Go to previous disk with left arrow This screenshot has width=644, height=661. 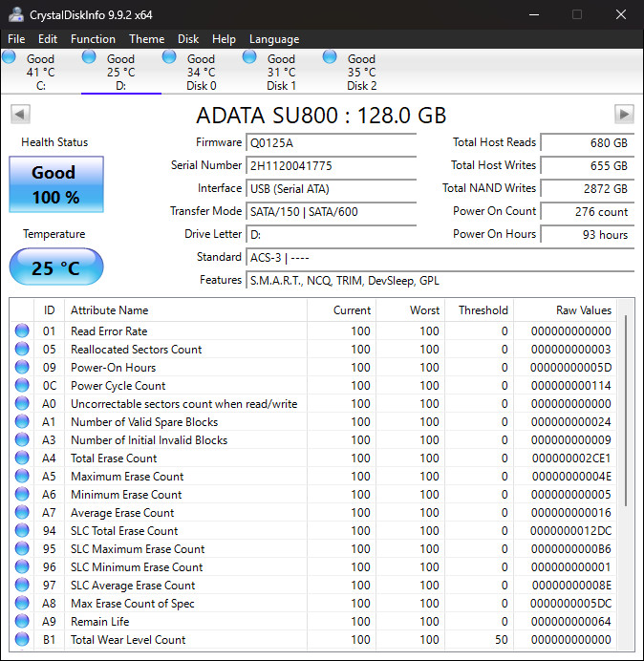tap(20, 115)
